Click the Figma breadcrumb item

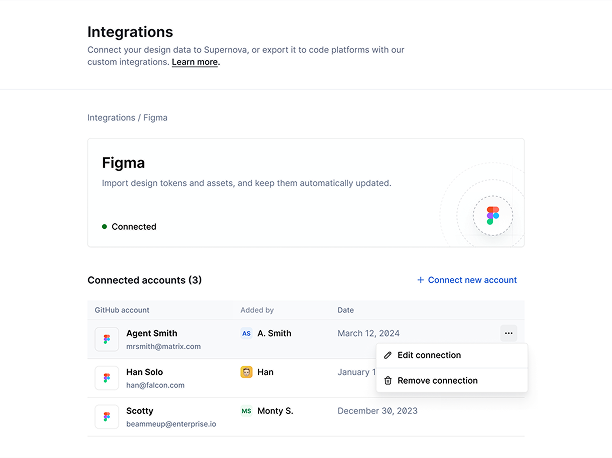(155, 118)
